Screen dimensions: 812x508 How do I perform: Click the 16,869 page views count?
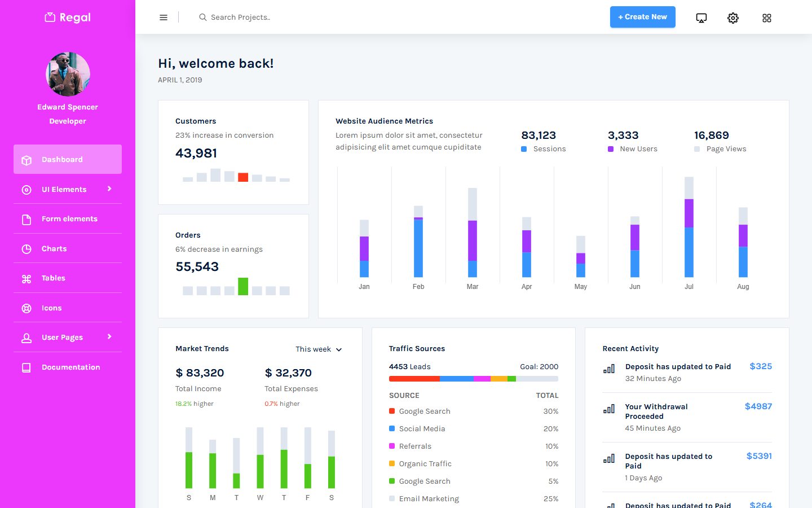coord(712,135)
